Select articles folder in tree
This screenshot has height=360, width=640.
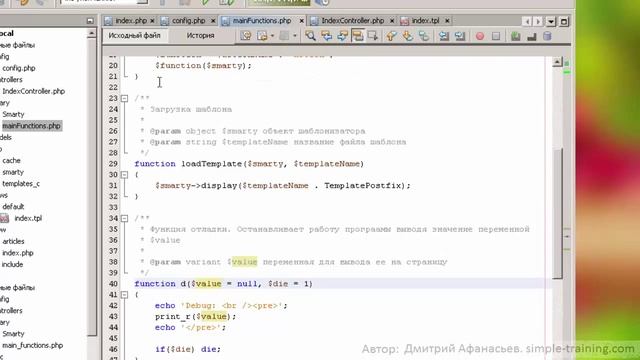pos(13,241)
